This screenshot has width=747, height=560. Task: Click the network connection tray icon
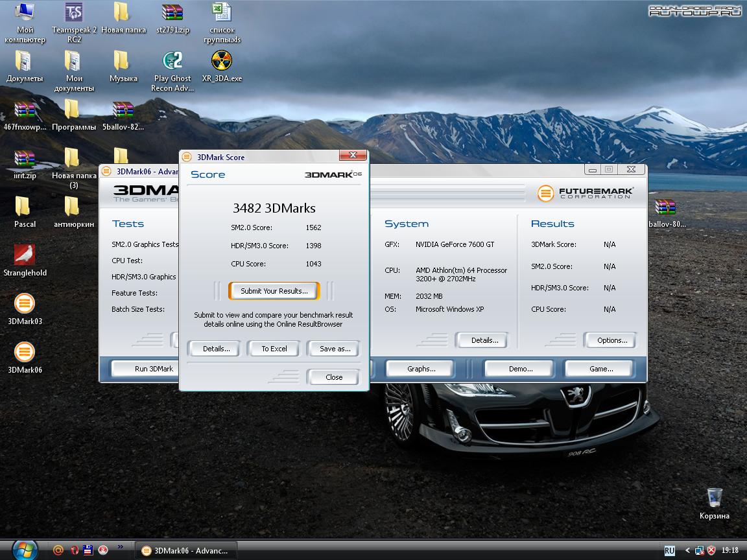click(700, 550)
